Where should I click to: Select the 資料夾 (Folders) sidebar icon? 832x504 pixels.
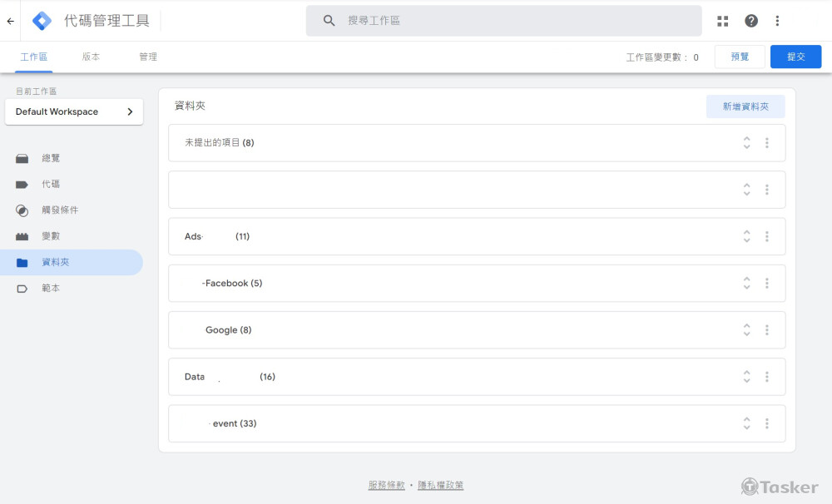(x=22, y=262)
